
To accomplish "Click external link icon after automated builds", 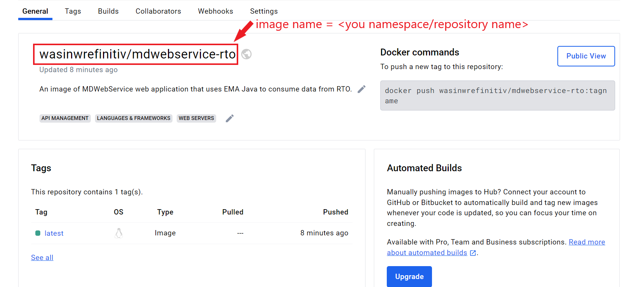I will (x=473, y=253).
